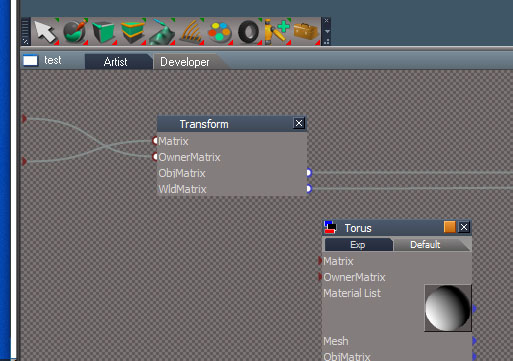Select the arrow pointer tool
The image size is (513, 361).
(x=45, y=32)
